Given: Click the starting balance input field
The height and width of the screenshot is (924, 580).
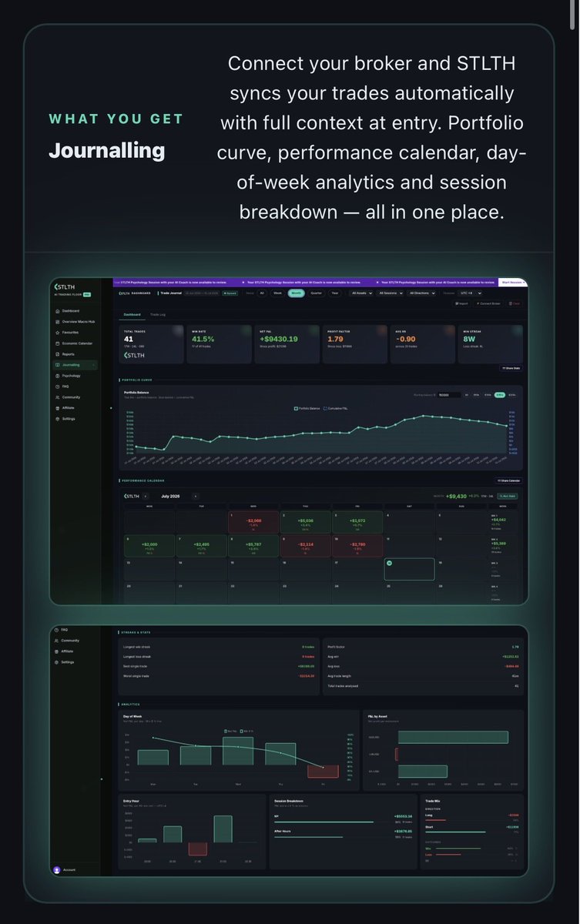Looking at the screenshot, I should (x=449, y=395).
